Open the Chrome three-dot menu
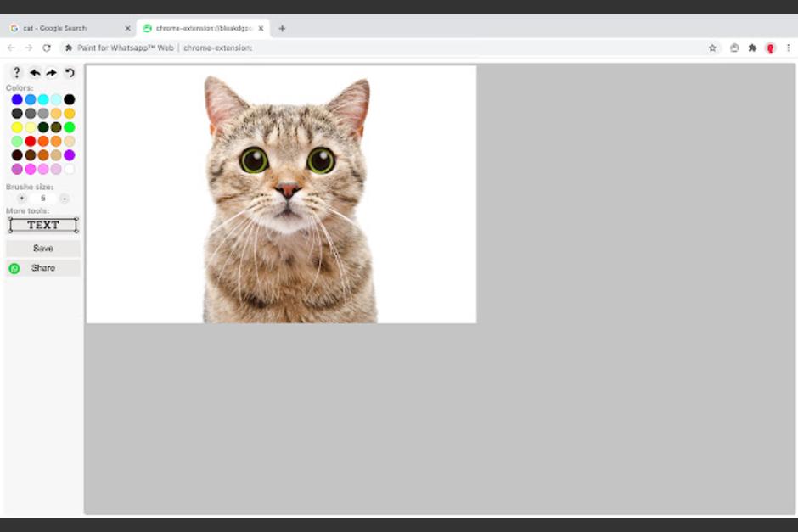 788,49
